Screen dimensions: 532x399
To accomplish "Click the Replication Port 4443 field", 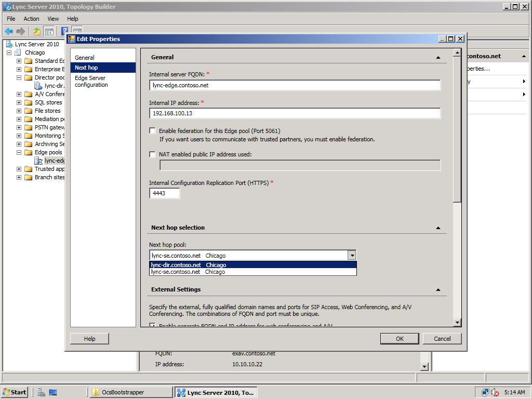I will click(x=165, y=193).
